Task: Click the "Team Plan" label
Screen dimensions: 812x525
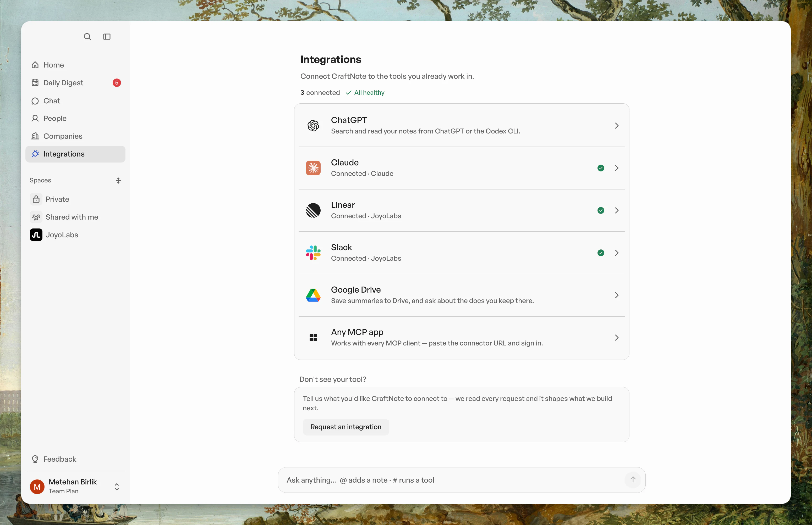Action: (x=63, y=491)
